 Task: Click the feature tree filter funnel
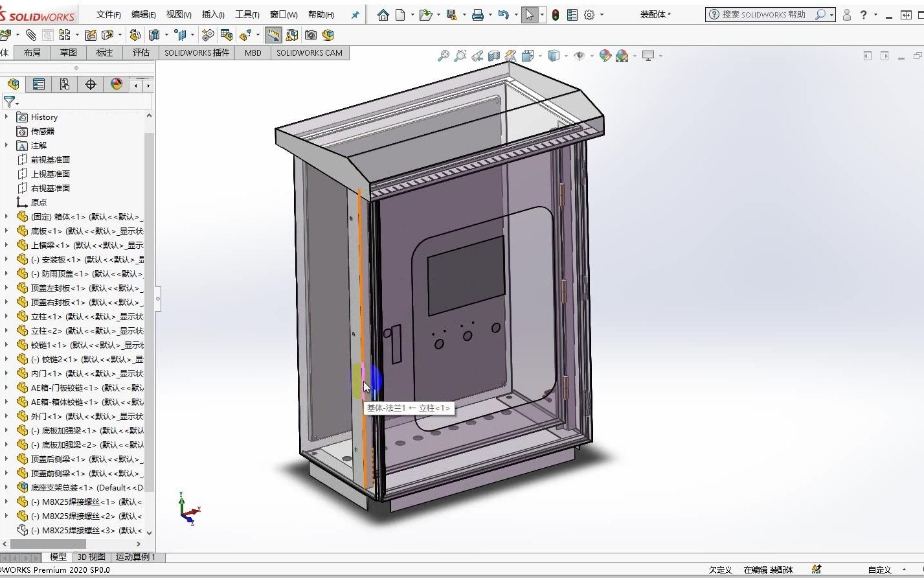[x=9, y=102]
